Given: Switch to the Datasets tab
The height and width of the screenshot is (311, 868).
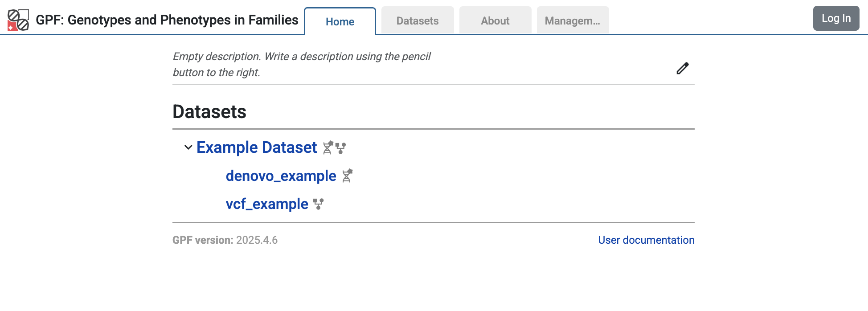Looking at the screenshot, I should [417, 20].
